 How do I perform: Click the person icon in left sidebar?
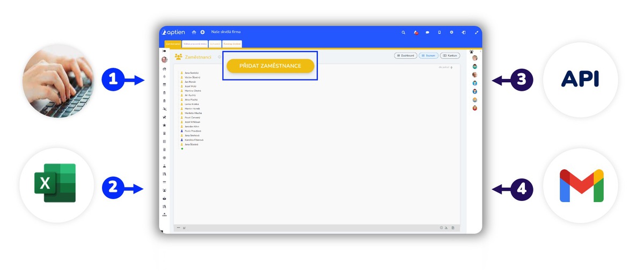coord(164,166)
